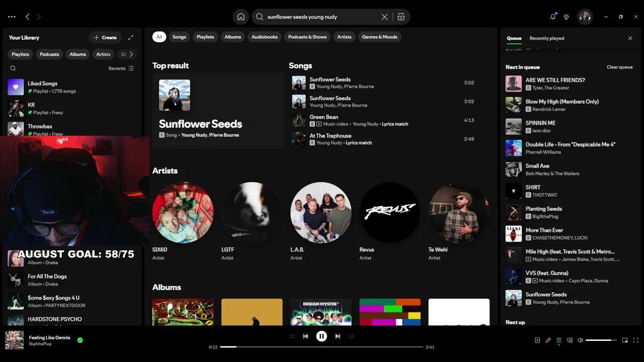644x362 pixels.
Task: Open the Create menu
Action: 105,37
